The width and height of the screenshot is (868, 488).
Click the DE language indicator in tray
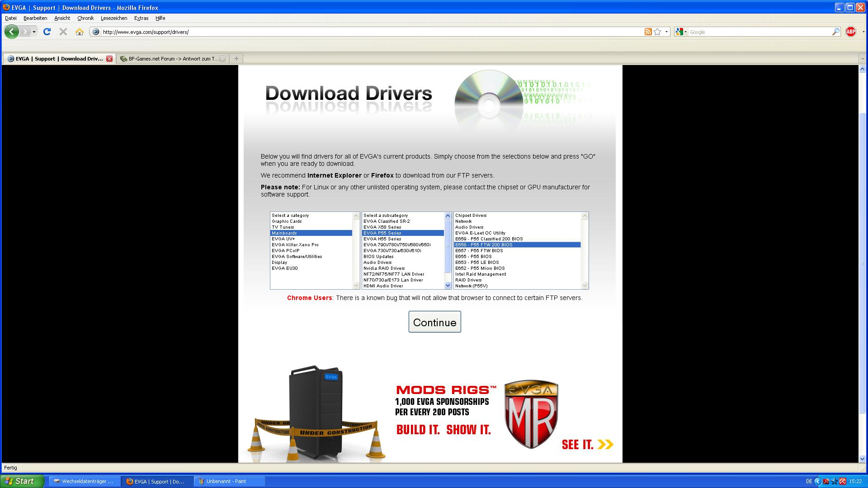pos(809,481)
